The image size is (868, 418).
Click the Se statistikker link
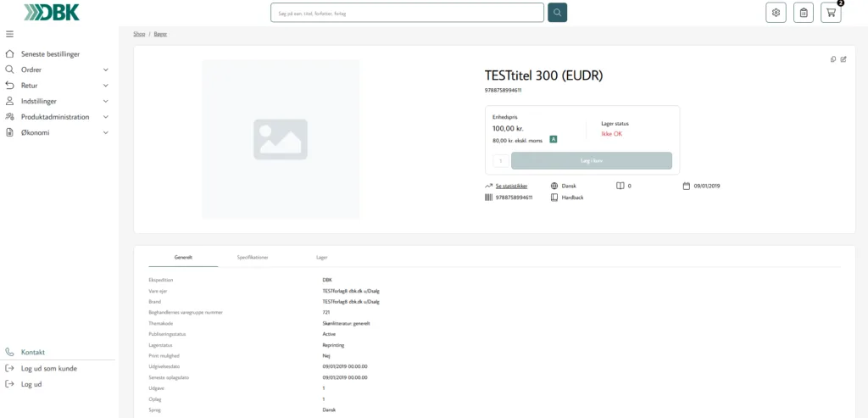point(511,186)
